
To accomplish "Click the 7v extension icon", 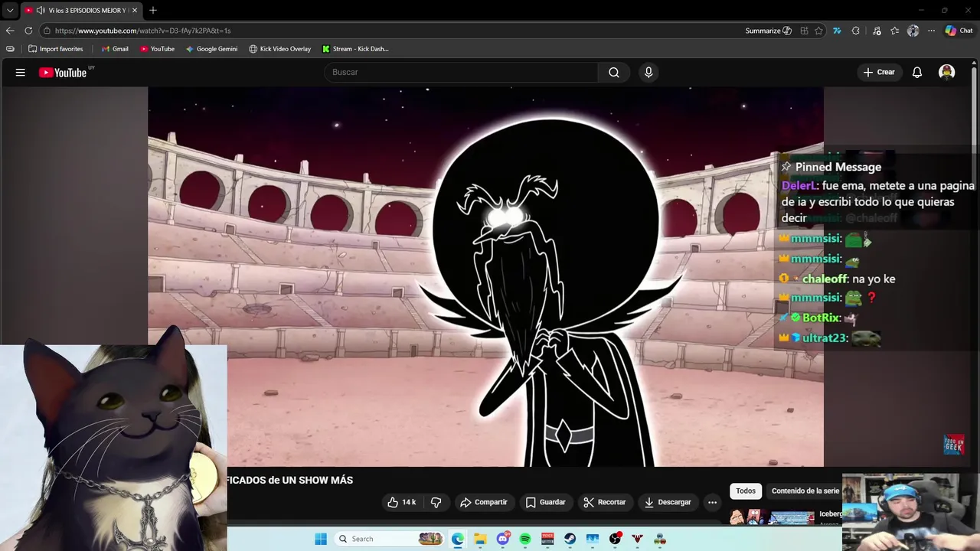I will pos(837,31).
